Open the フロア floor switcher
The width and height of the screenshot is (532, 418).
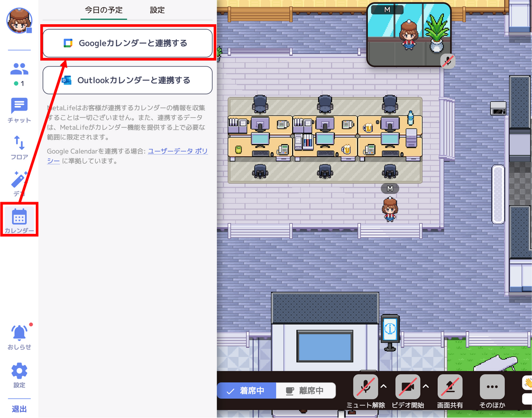[x=19, y=148]
